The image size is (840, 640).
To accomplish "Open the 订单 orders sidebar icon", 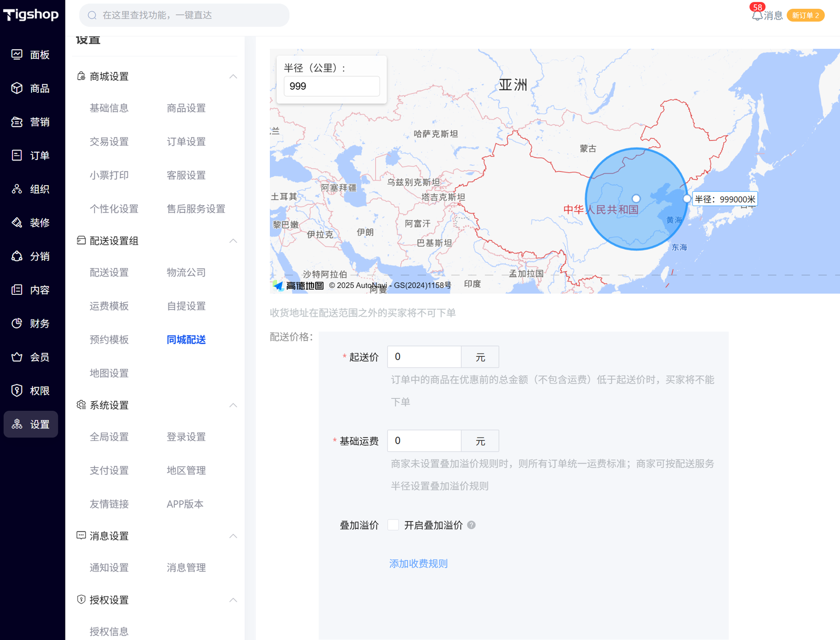I will pos(17,155).
